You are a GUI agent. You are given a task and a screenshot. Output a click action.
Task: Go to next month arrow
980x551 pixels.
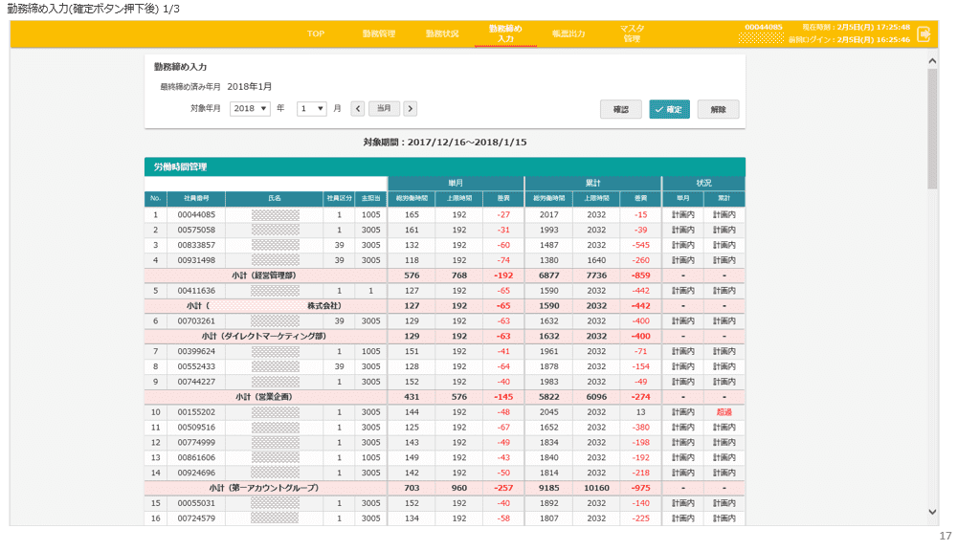[410, 109]
